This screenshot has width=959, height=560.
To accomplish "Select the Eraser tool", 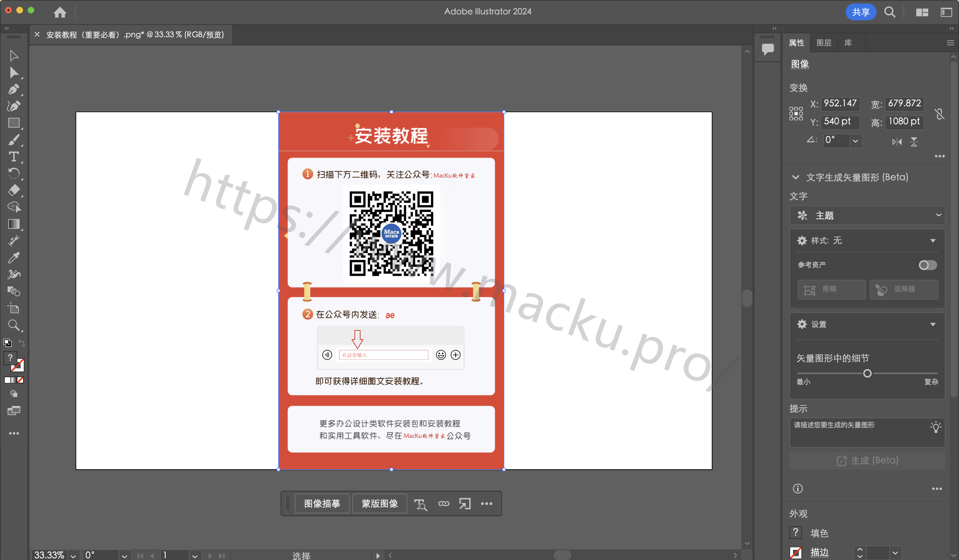I will click(14, 190).
